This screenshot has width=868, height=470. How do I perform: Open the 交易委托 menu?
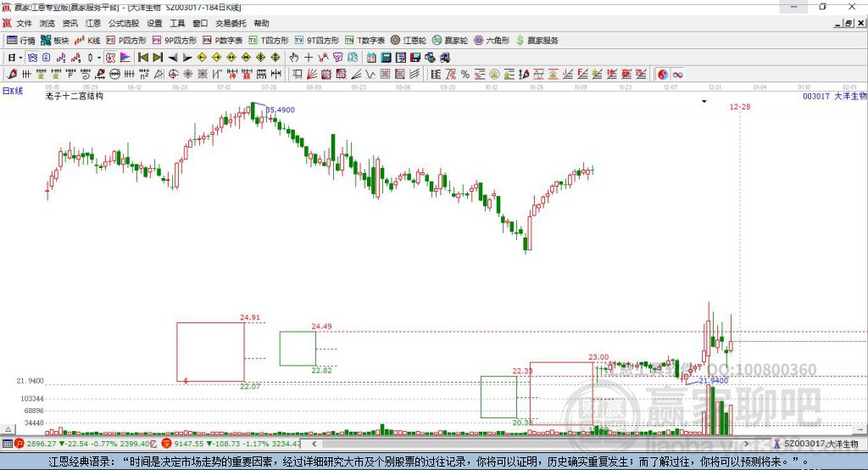(x=231, y=23)
